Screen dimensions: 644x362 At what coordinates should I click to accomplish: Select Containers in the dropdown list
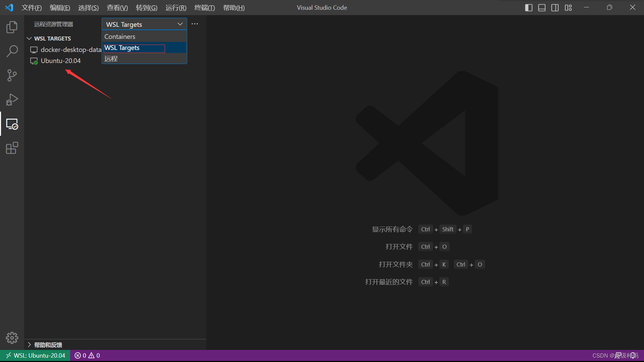120,37
